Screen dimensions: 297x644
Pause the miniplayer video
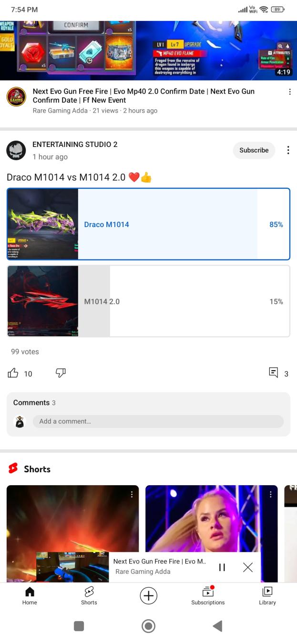click(x=222, y=567)
